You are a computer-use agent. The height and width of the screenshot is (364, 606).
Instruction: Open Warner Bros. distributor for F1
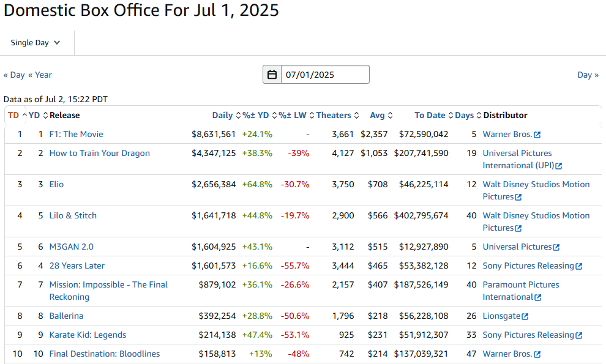(507, 134)
